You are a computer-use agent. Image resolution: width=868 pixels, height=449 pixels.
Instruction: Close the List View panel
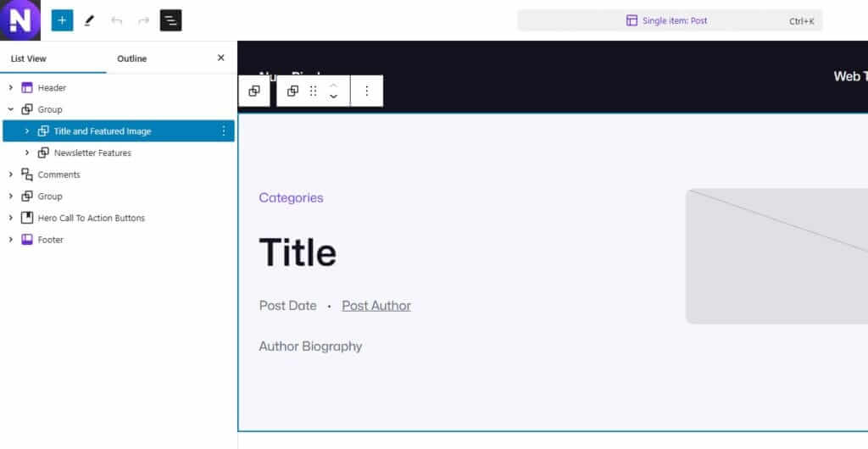coord(221,58)
